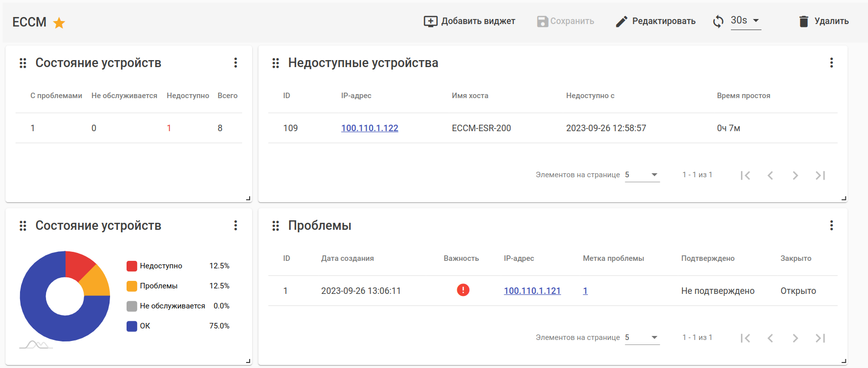Click the favorite star next to ECCM

click(59, 23)
